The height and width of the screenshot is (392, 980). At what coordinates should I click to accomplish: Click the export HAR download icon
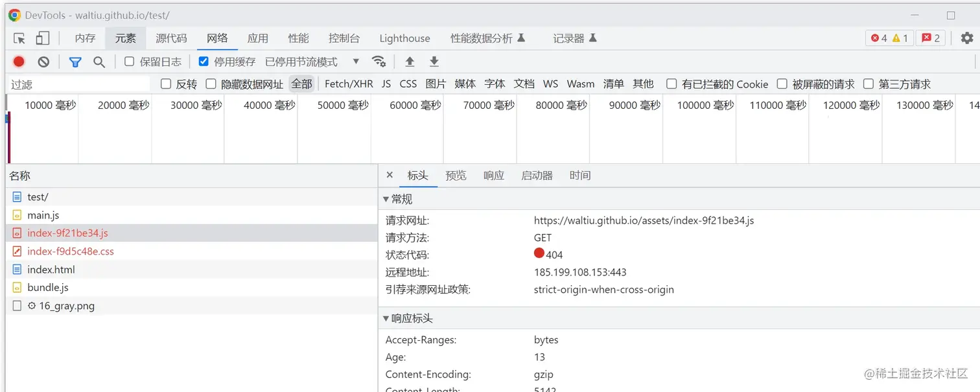click(x=434, y=62)
